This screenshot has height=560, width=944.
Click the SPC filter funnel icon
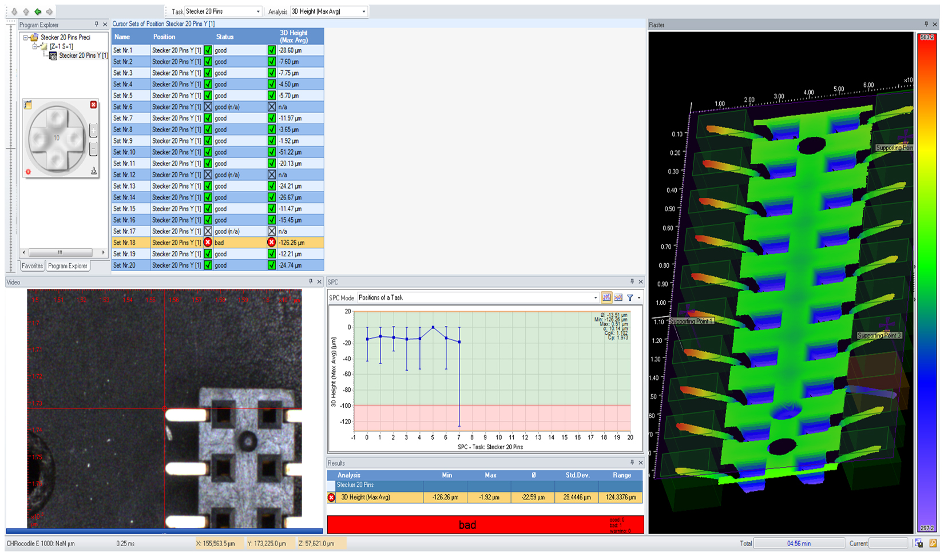coord(630,297)
